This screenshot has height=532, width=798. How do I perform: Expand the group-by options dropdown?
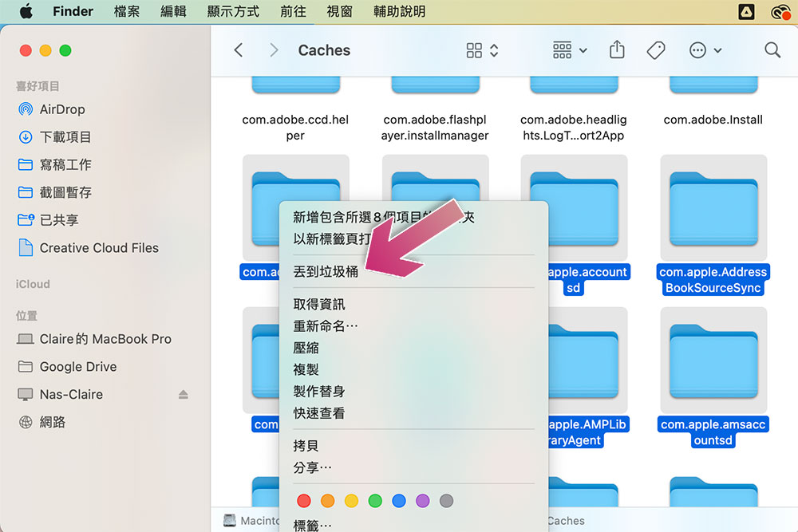coord(570,49)
